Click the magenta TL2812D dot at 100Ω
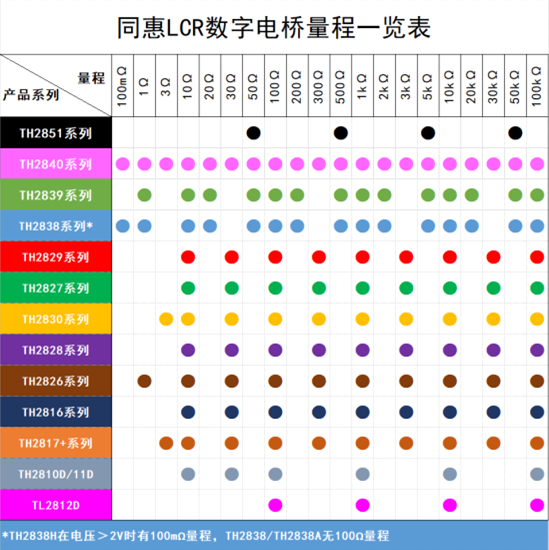 tap(275, 505)
